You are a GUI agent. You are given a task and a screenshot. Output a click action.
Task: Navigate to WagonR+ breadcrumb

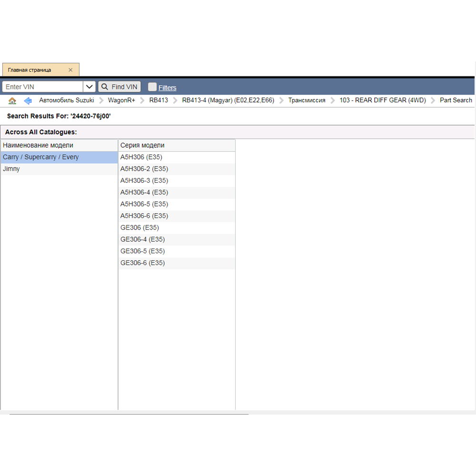pos(121,100)
